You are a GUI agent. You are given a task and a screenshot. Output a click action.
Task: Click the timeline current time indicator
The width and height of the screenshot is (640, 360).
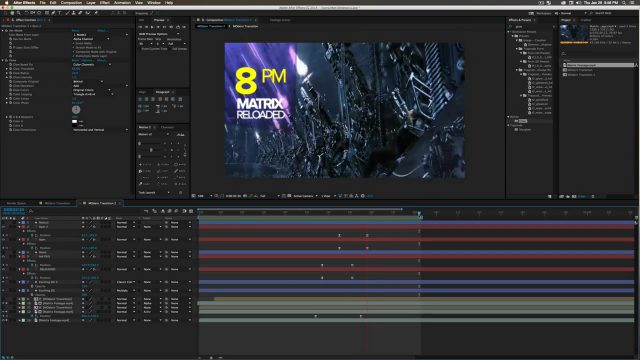click(x=420, y=213)
